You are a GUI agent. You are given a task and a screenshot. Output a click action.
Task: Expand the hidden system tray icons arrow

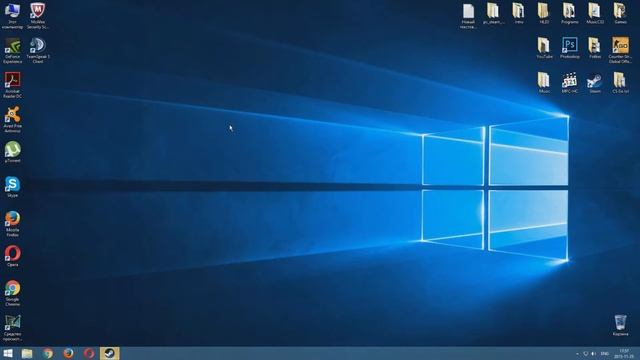[x=577, y=353]
